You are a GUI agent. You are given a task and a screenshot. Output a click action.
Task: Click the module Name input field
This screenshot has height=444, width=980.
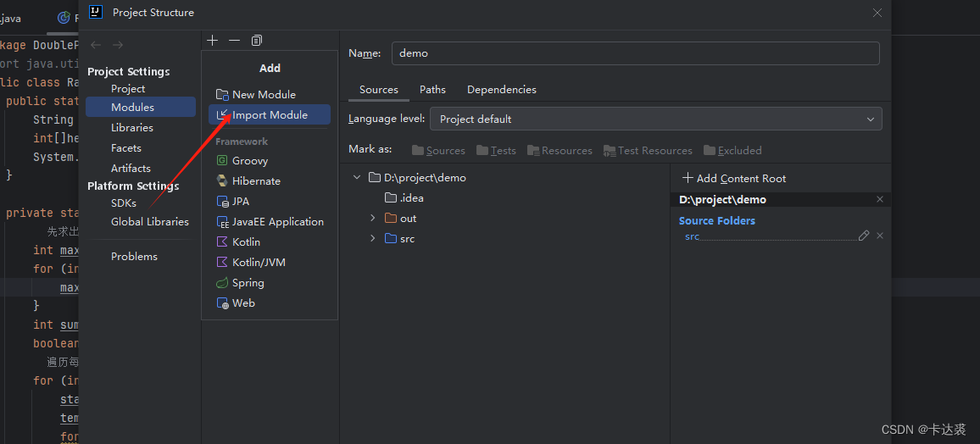click(x=636, y=53)
